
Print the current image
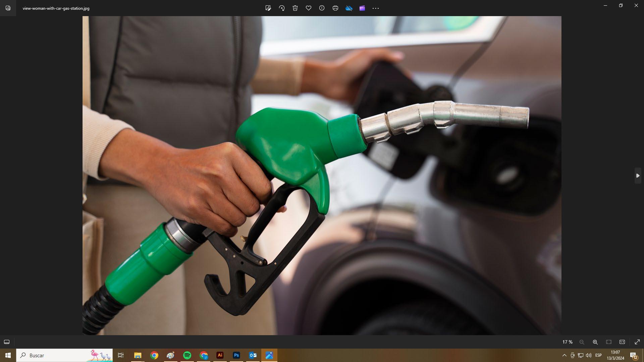(x=335, y=8)
